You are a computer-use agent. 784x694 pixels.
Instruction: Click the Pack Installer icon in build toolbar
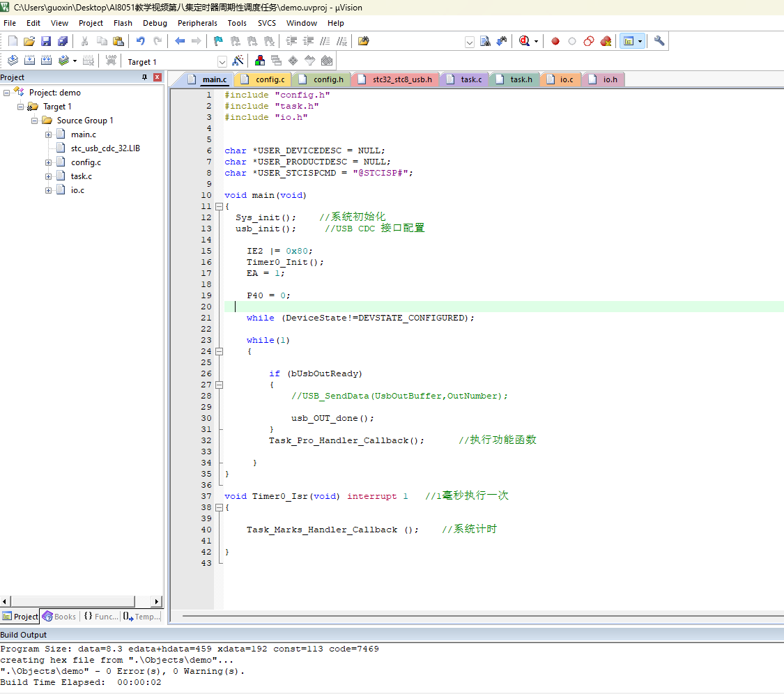(327, 61)
